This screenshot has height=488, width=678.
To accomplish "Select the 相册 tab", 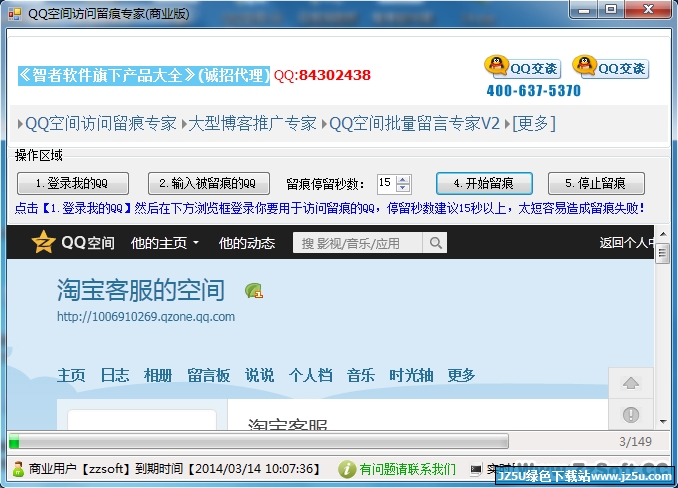I will point(158,375).
